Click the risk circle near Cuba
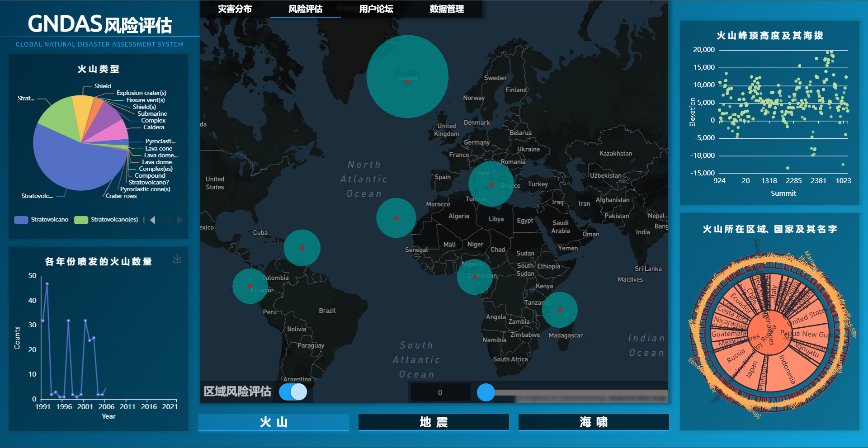868x448 pixels. click(x=302, y=248)
